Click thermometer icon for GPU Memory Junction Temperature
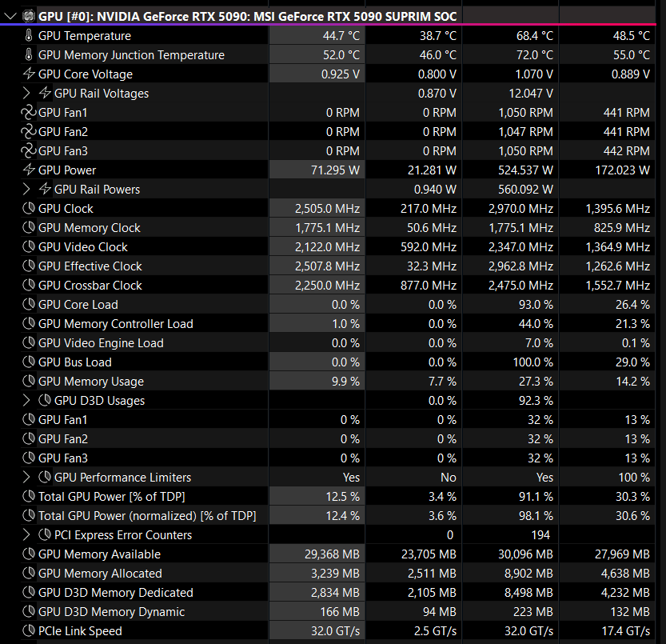666x644 pixels. coord(29,54)
